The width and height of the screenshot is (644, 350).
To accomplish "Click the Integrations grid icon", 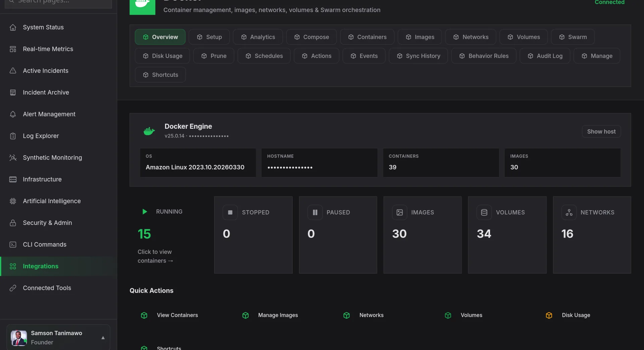I will (13, 266).
